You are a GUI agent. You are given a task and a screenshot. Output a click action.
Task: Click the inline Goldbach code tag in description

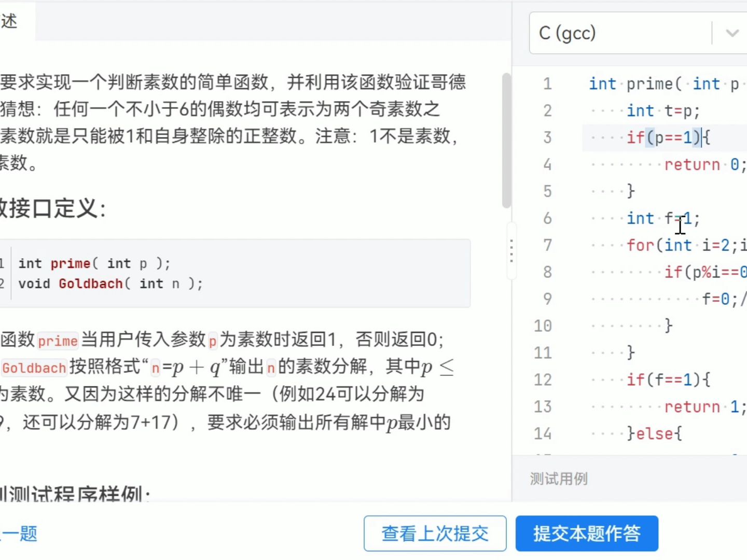pos(34,368)
